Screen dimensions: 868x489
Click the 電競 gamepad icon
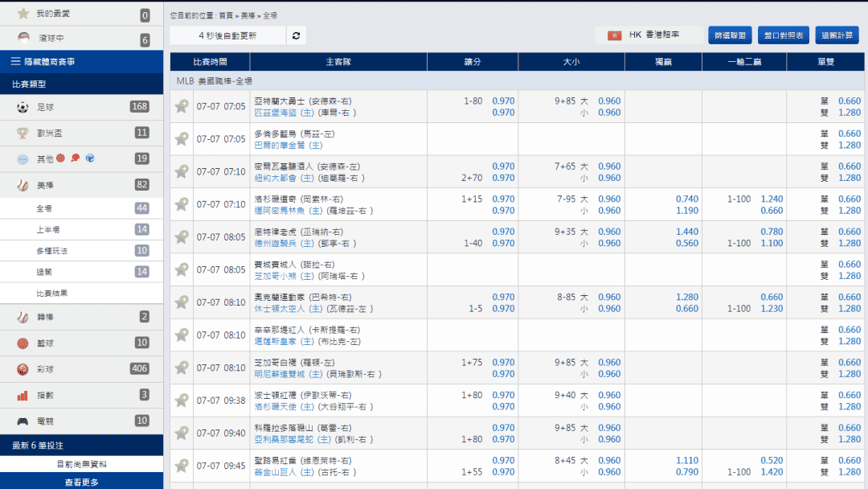pos(23,421)
